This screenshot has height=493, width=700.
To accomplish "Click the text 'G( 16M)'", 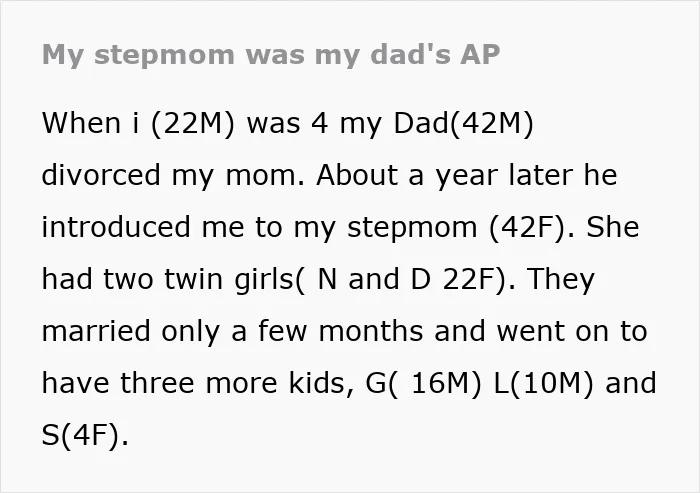I will [424, 384].
